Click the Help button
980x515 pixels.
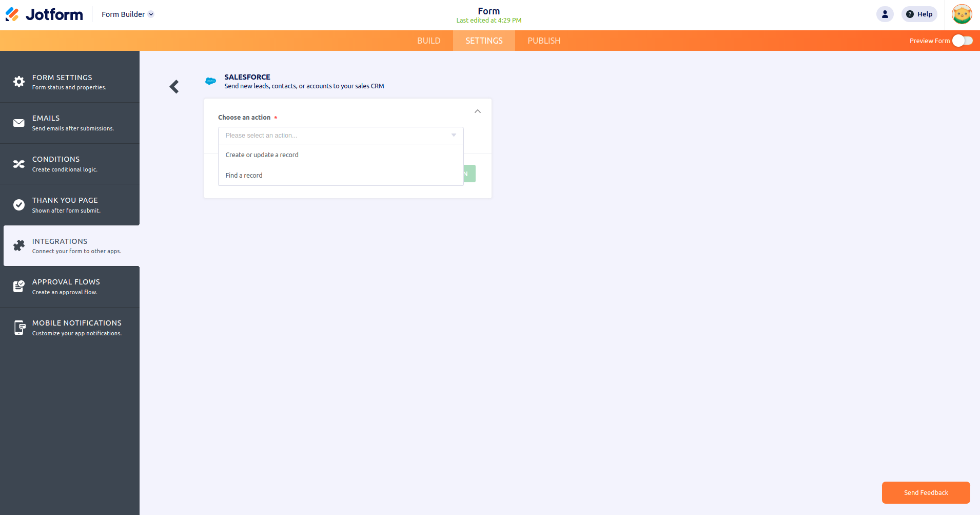(919, 14)
